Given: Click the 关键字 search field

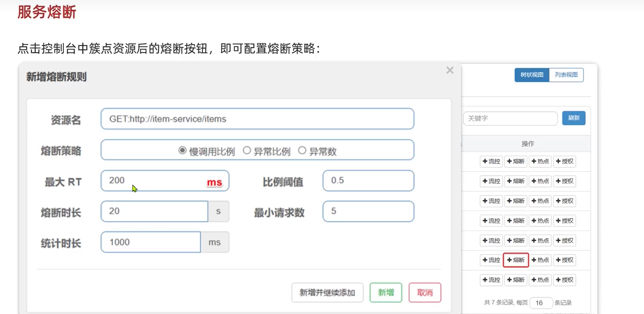Looking at the screenshot, I should coord(510,118).
